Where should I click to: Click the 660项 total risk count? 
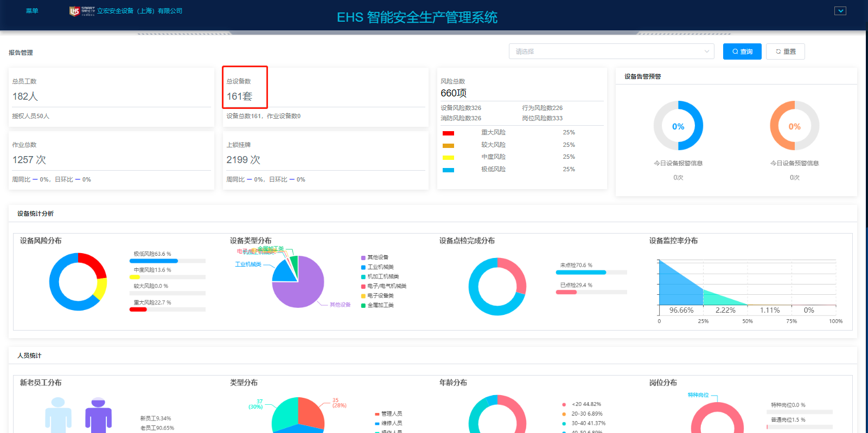coord(454,93)
